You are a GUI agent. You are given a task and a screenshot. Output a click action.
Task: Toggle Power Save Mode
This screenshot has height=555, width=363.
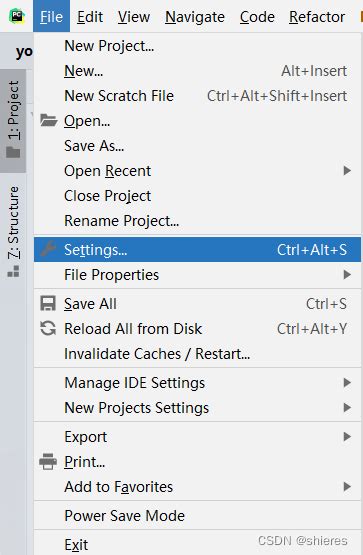(197, 516)
